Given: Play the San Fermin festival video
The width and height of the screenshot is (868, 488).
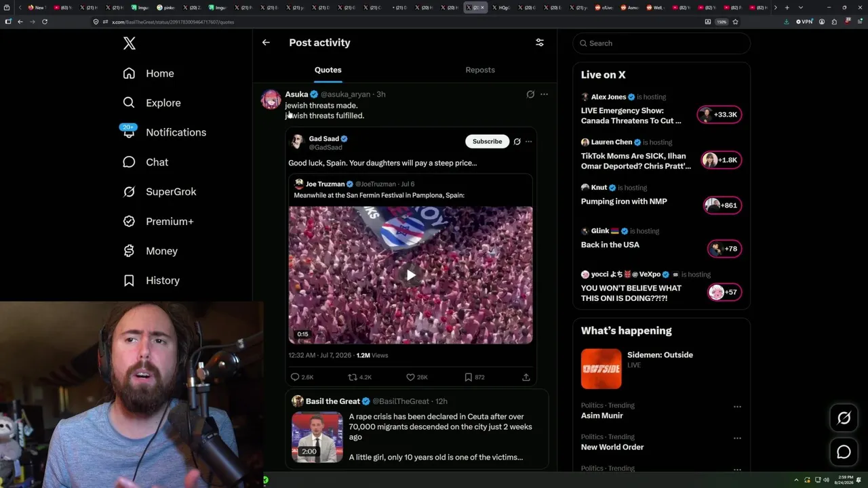Looking at the screenshot, I should [411, 274].
